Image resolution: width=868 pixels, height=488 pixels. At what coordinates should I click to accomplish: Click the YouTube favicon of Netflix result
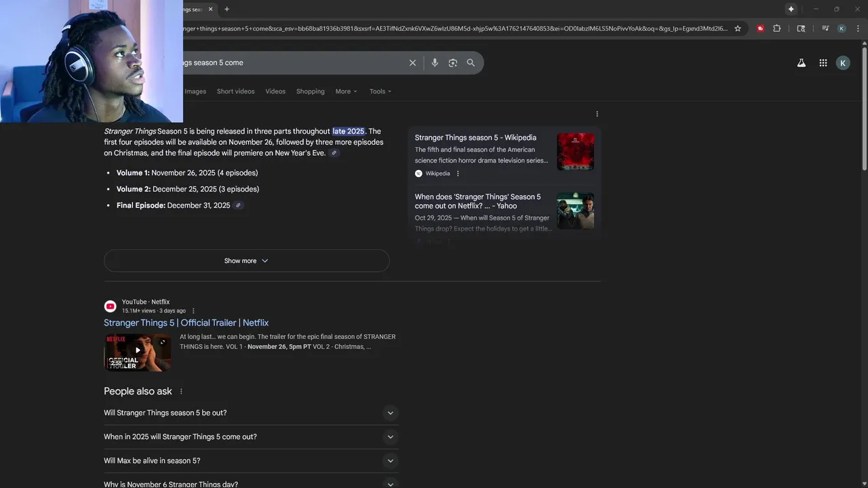[x=111, y=306]
